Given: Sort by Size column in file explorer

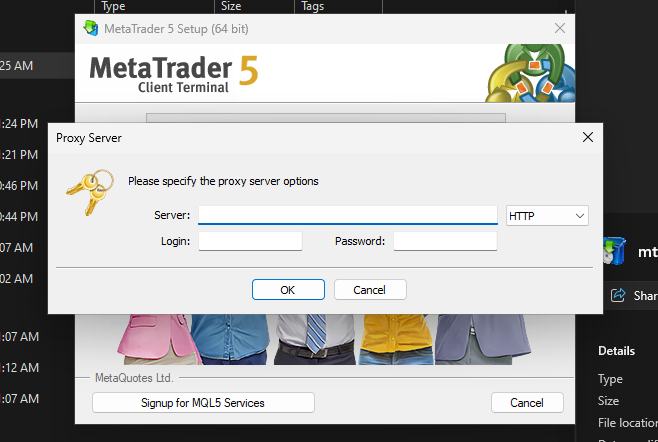Looking at the screenshot, I should (x=231, y=6).
